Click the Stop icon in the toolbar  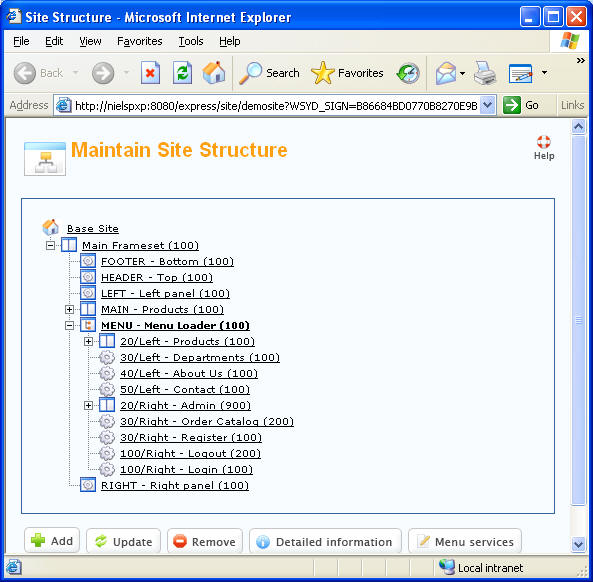pos(150,73)
